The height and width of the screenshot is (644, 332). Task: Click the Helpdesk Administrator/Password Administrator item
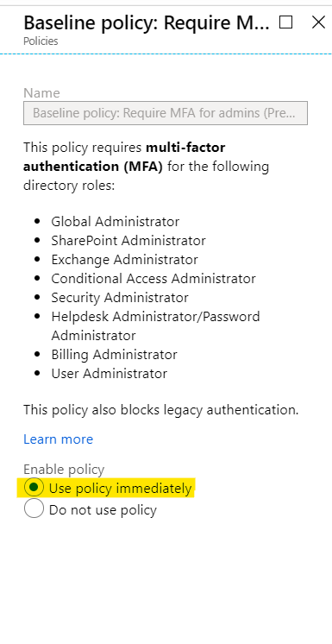click(x=155, y=325)
